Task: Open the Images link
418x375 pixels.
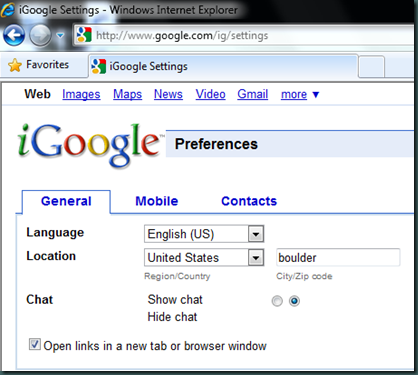Action: point(81,94)
